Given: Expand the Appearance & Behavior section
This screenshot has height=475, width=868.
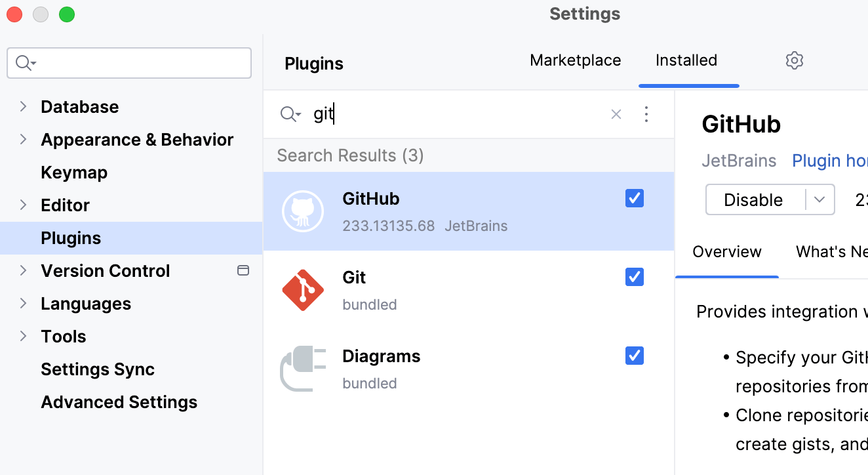Looking at the screenshot, I should [22, 139].
